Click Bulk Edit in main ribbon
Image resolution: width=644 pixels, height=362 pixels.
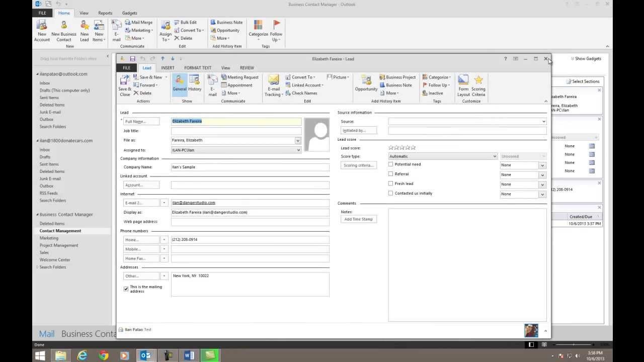click(x=185, y=23)
